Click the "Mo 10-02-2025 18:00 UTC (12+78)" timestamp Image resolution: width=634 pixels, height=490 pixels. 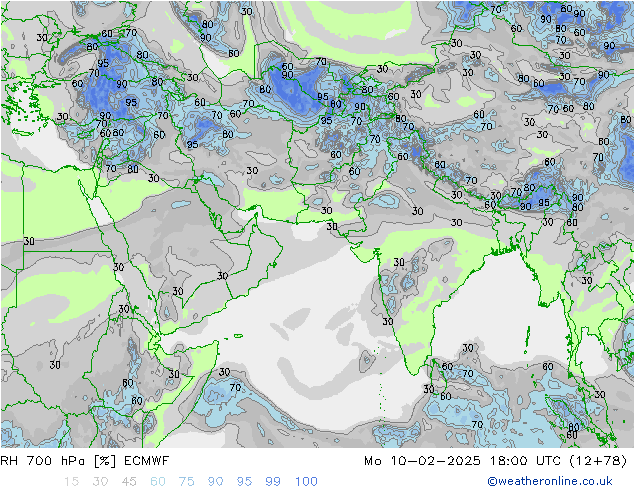pyautogui.click(x=495, y=461)
